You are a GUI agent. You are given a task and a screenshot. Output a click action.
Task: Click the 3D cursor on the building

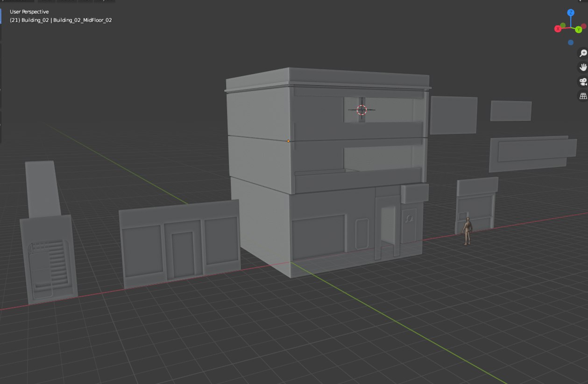click(x=361, y=110)
